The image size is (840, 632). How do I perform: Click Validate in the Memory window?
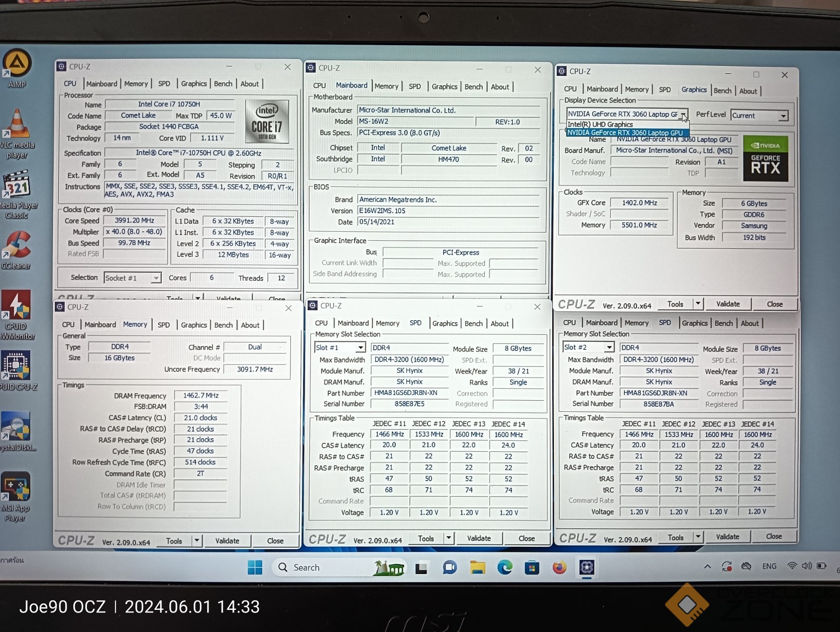tap(227, 540)
